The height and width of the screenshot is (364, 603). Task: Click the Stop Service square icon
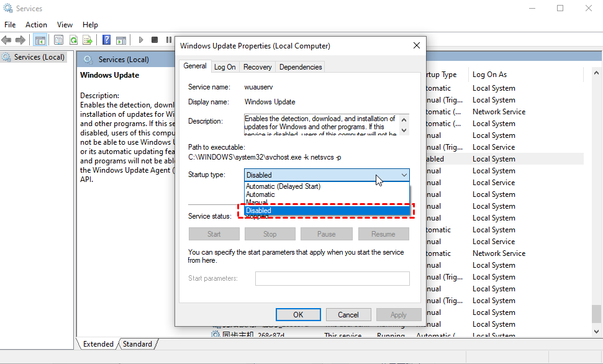pyautogui.click(x=155, y=40)
